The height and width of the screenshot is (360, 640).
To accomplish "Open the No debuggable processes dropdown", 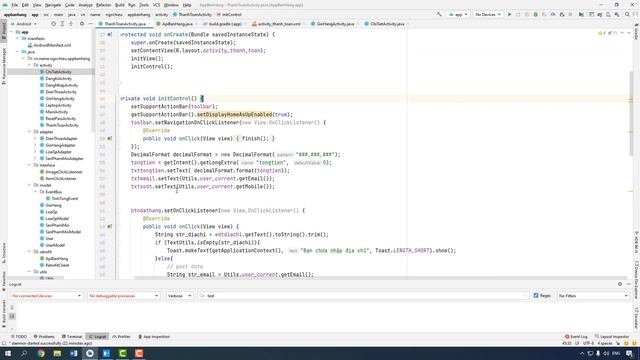I will coord(124,296).
